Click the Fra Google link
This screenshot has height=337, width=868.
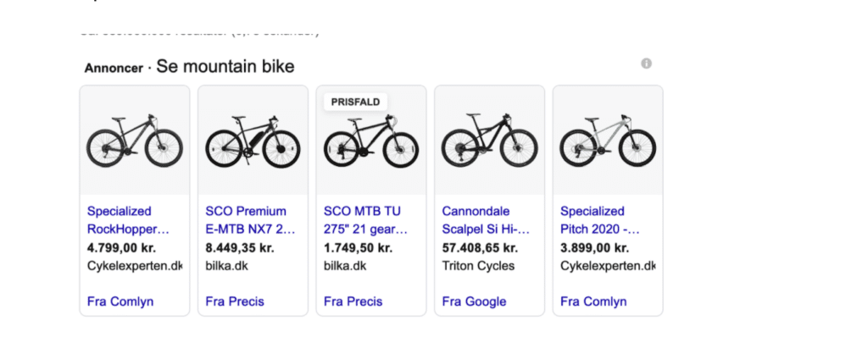474,301
